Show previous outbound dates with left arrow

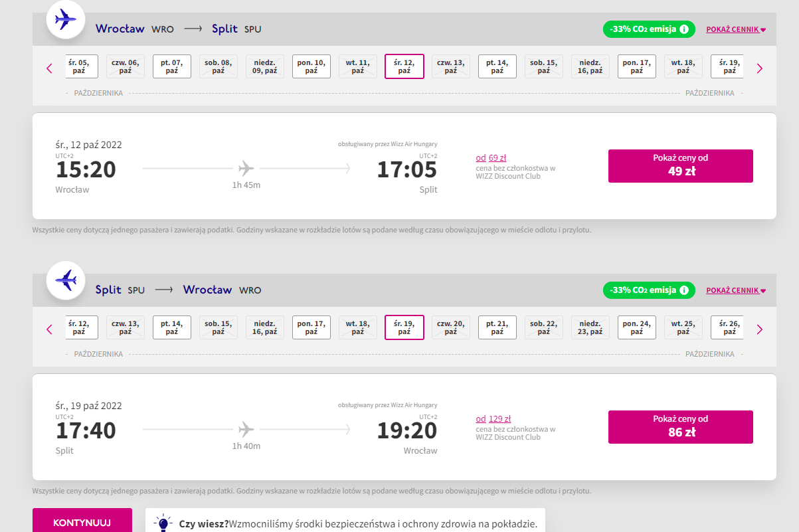click(x=49, y=68)
